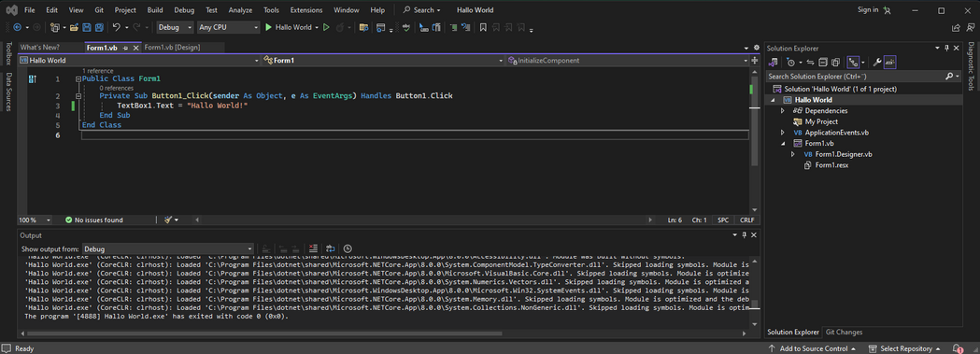Open the Extensions menu
Image resolution: width=980 pixels, height=354 pixels.
[306, 10]
